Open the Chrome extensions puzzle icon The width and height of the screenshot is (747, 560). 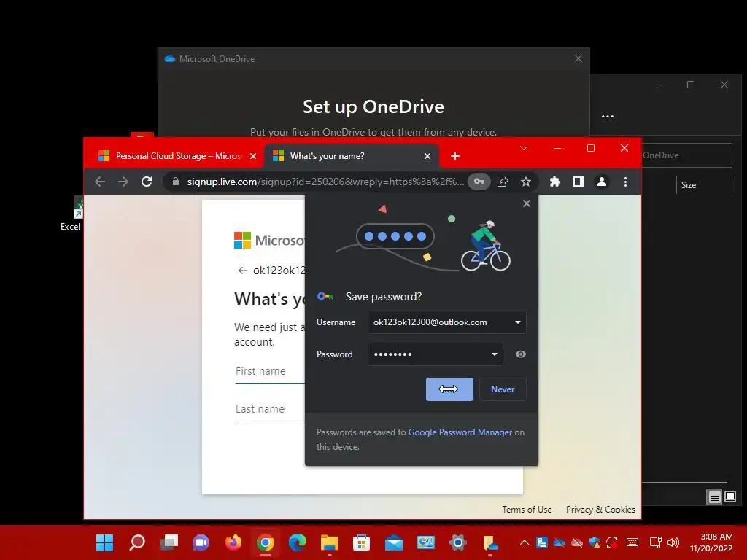point(554,182)
